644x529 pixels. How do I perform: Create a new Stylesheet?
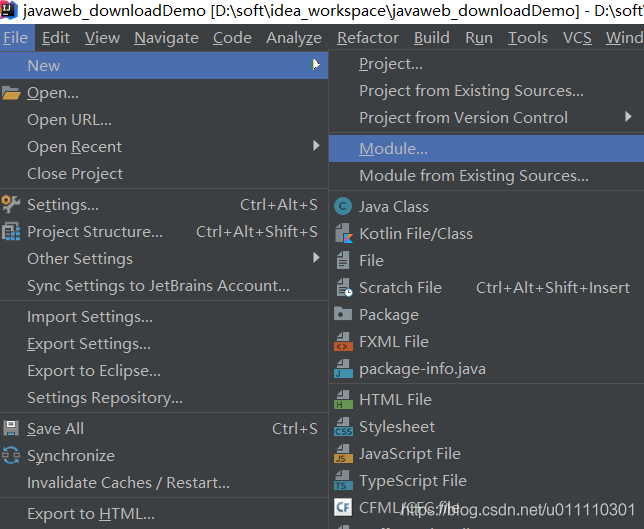(x=487, y=426)
